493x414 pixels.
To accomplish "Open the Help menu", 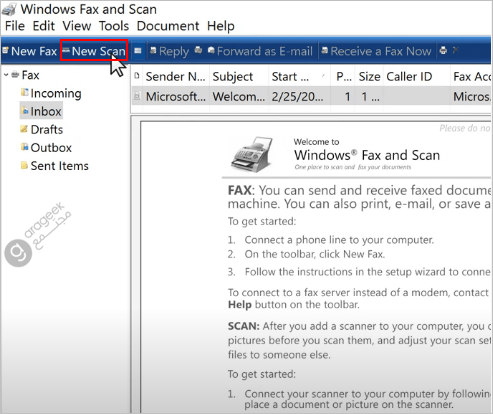I will pos(220,26).
